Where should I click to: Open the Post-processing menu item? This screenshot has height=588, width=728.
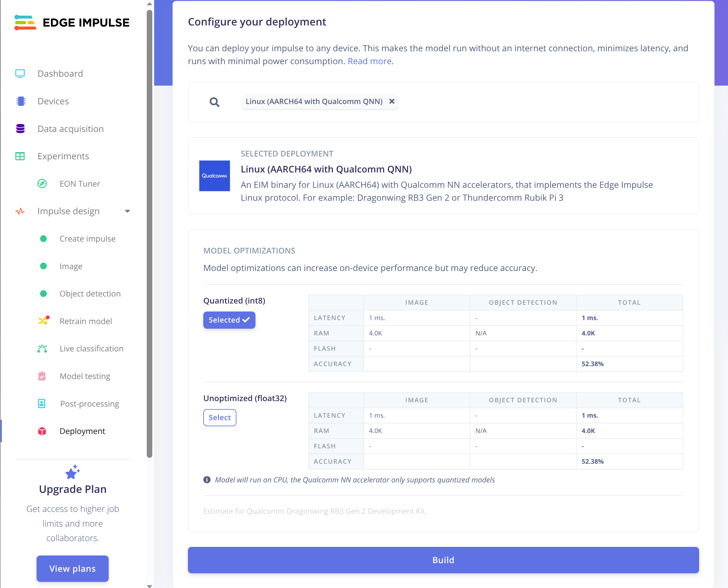point(89,404)
